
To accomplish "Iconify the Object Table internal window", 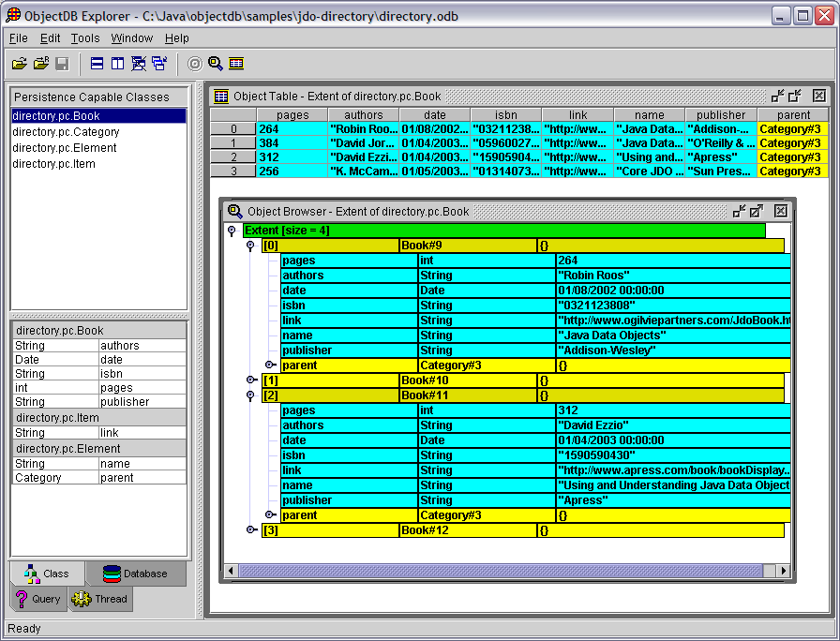I will [x=777, y=96].
